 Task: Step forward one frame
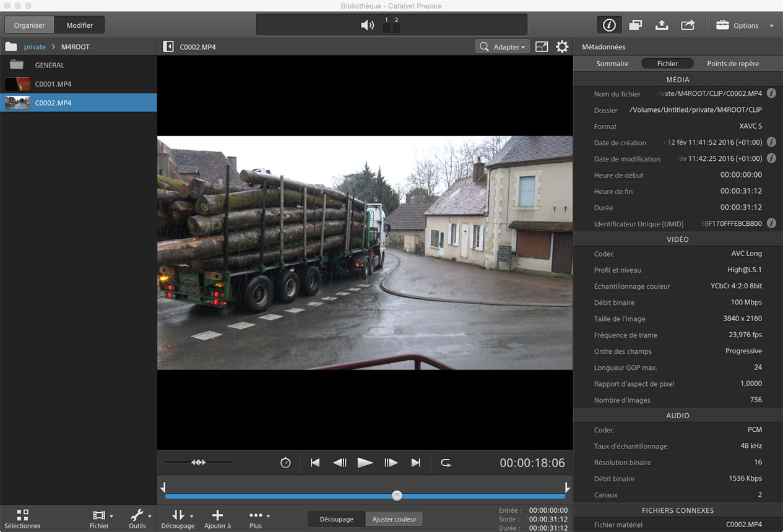[x=391, y=463]
